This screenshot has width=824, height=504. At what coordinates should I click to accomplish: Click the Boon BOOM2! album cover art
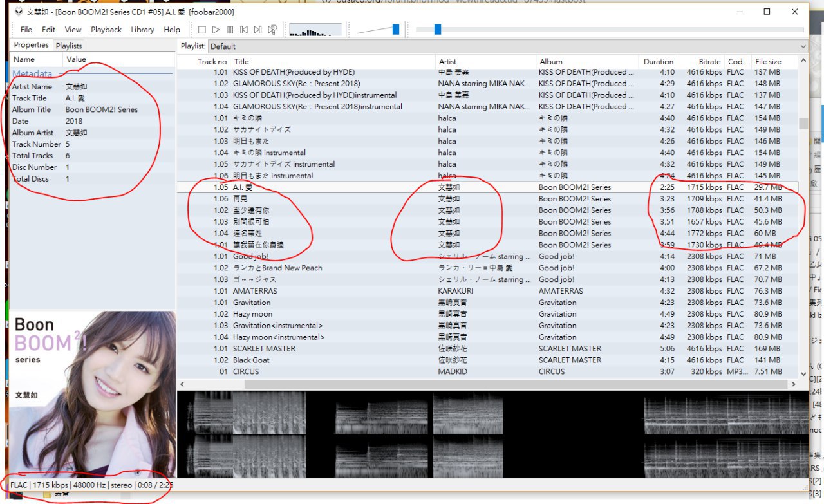point(93,393)
